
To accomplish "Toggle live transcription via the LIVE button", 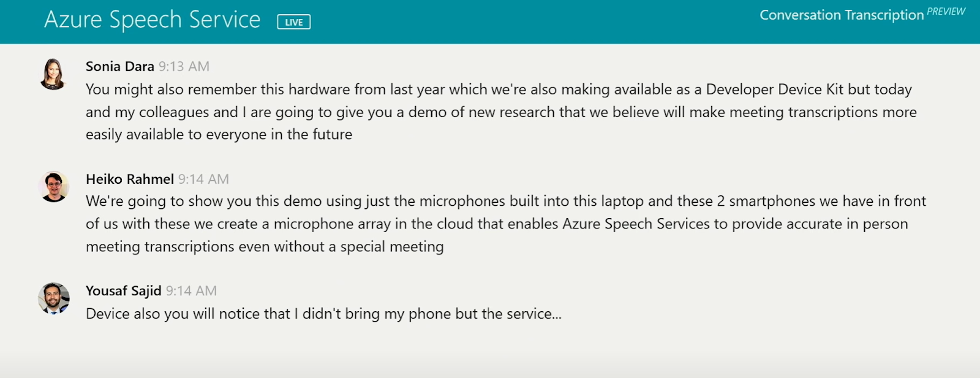I will pyautogui.click(x=294, y=21).
